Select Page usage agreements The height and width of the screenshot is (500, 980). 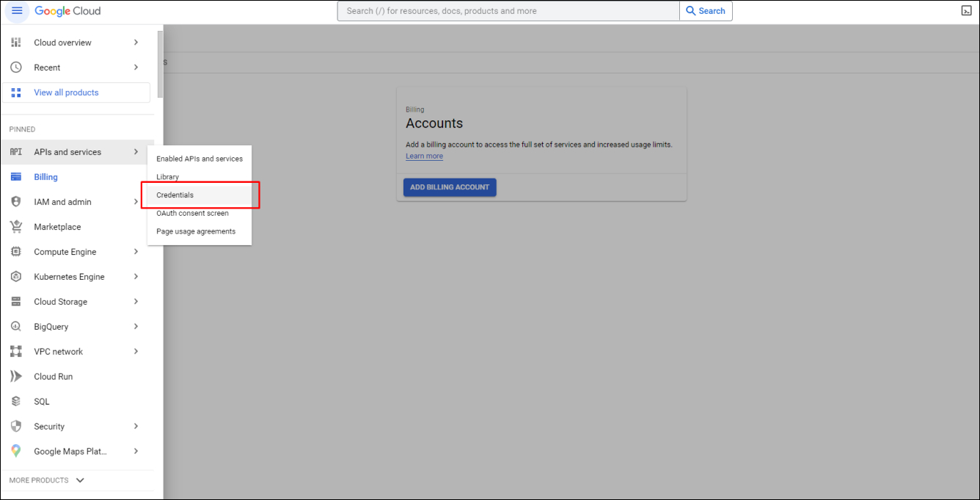click(200, 231)
